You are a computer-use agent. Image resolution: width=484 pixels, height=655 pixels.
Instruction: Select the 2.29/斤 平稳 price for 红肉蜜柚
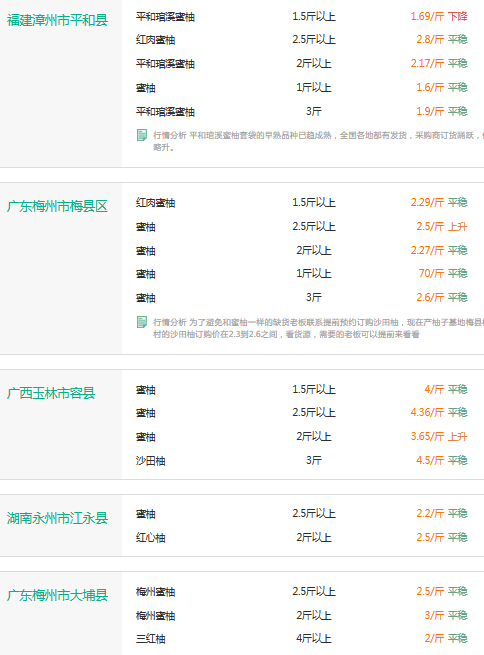(439, 202)
